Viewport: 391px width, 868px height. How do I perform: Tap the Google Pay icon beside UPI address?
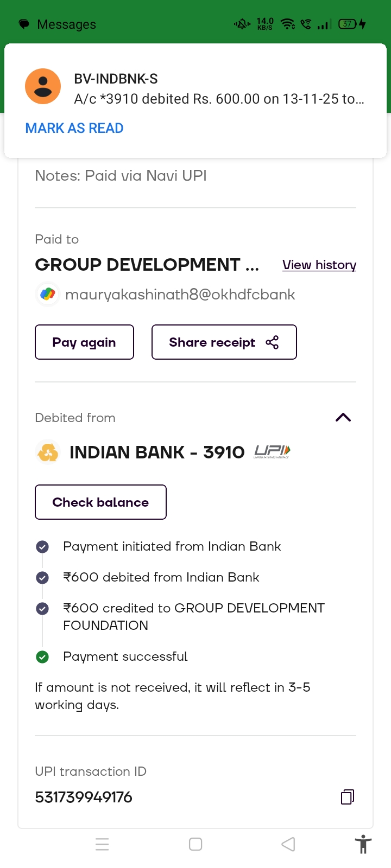click(x=48, y=294)
